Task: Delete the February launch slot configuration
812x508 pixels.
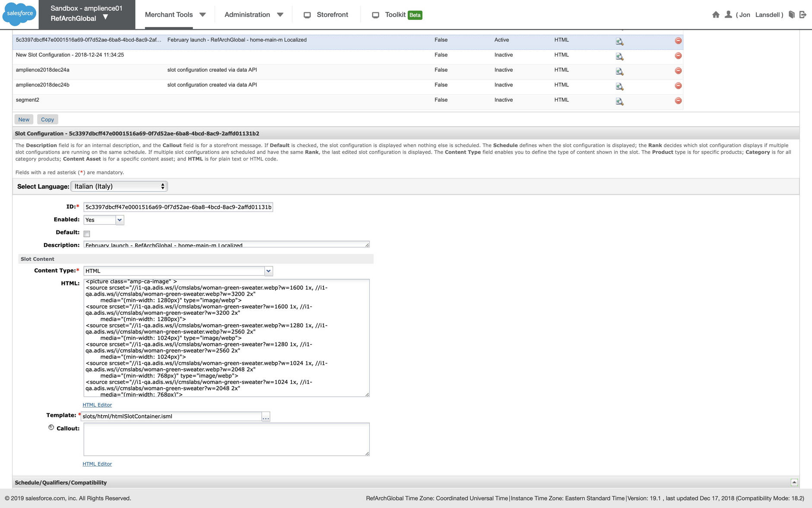Action: click(x=678, y=41)
